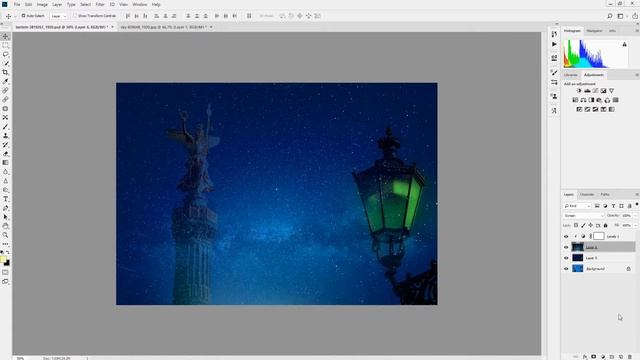The height and width of the screenshot is (360, 640).
Task: Add a Vibrance adjustment
Action: tap(611, 91)
